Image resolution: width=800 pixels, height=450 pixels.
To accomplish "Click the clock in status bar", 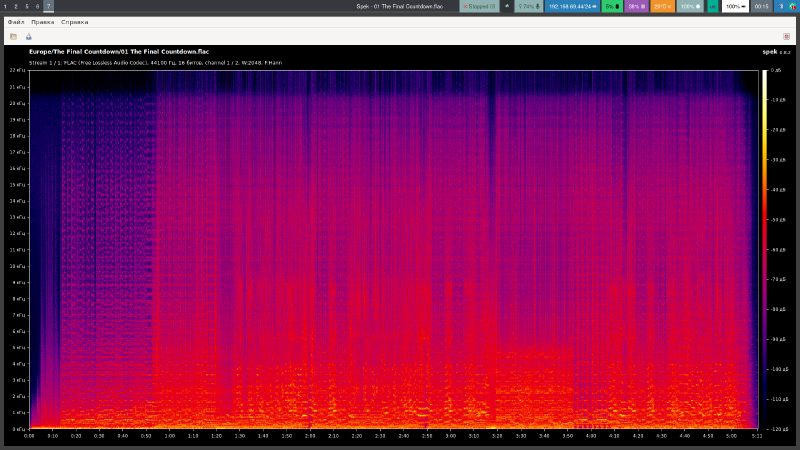I will coord(762,6).
